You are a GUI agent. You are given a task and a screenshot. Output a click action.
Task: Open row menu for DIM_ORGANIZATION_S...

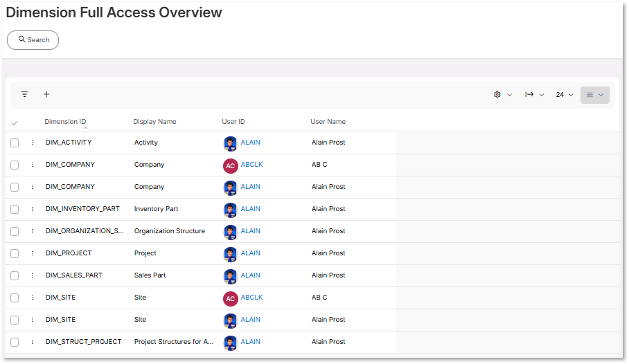[x=33, y=231]
